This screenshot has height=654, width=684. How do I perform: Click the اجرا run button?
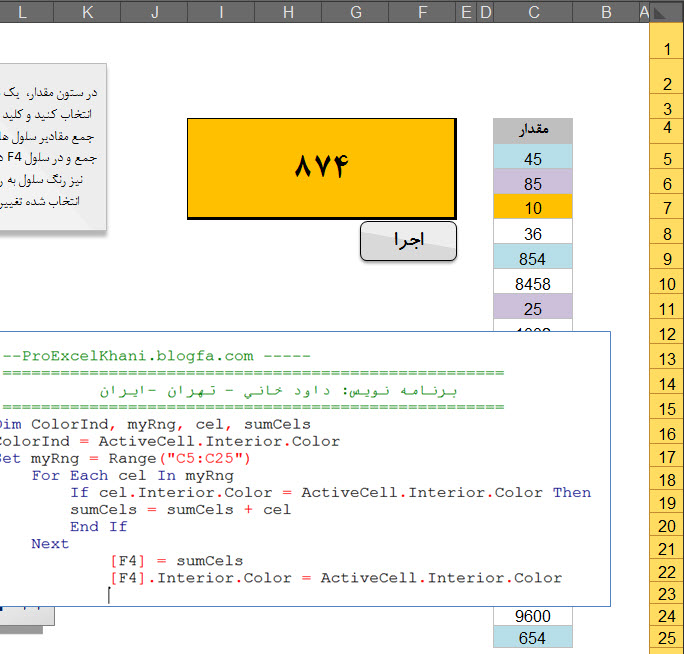(x=408, y=241)
